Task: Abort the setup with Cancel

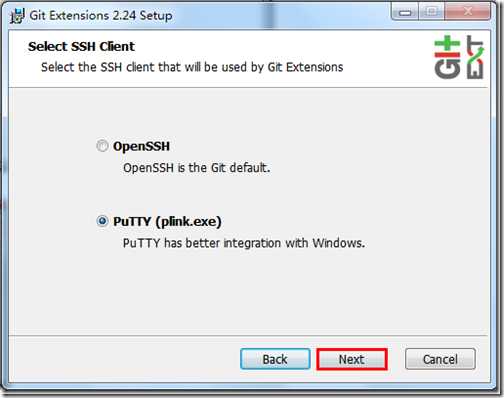Action: point(440,359)
